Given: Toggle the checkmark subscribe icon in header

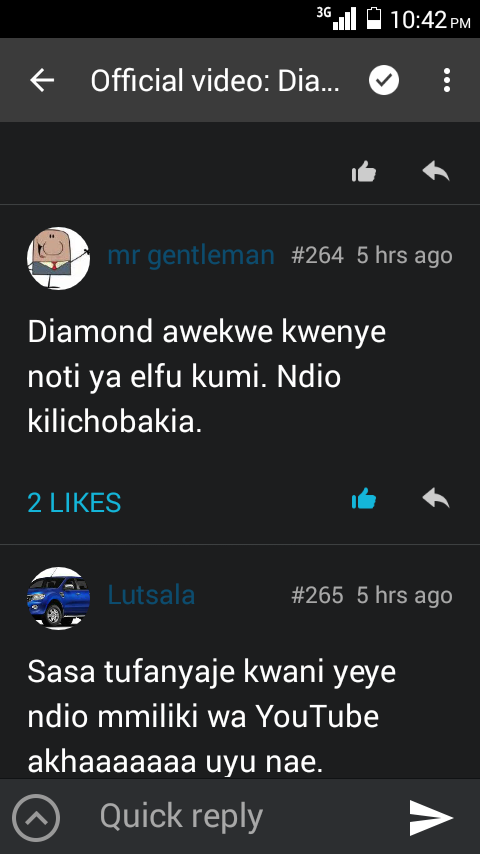Looking at the screenshot, I should pyautogui.click(x=384, y=81).
